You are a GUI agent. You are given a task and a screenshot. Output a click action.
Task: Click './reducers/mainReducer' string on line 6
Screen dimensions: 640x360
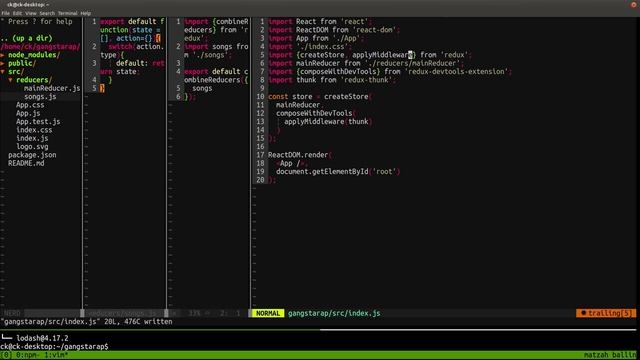click(x=412, y=63)
